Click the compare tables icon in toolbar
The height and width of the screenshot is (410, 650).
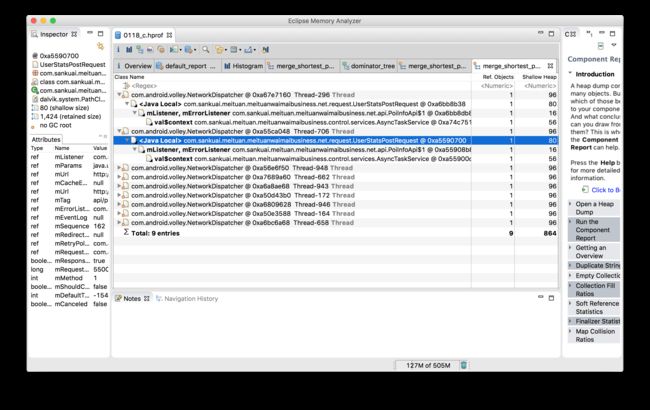click(x=265, y=50)
